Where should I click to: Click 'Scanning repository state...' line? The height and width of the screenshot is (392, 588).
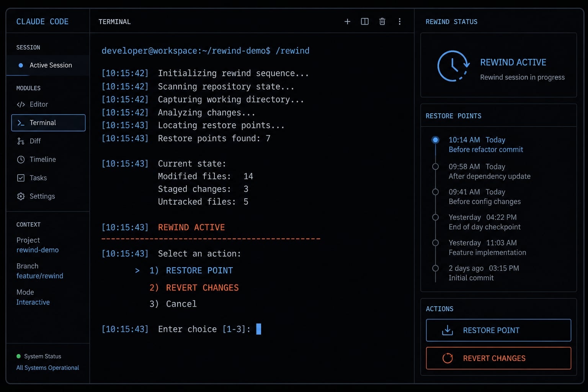(198, 87)
